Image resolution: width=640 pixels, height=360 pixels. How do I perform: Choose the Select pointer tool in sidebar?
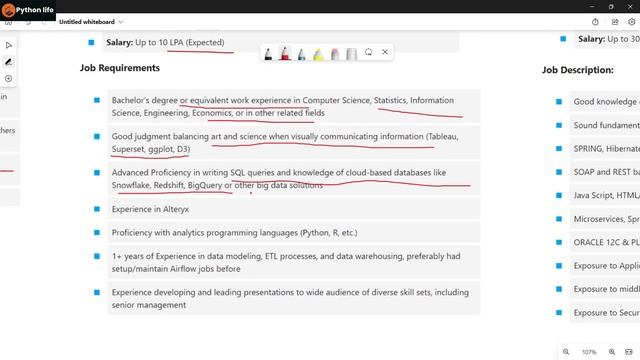tap(9, 45)
